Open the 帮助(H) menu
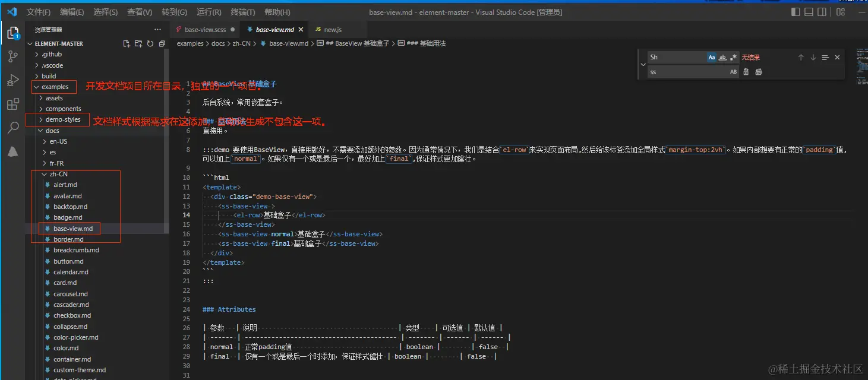The image size is (868, 380). [277, 12]
